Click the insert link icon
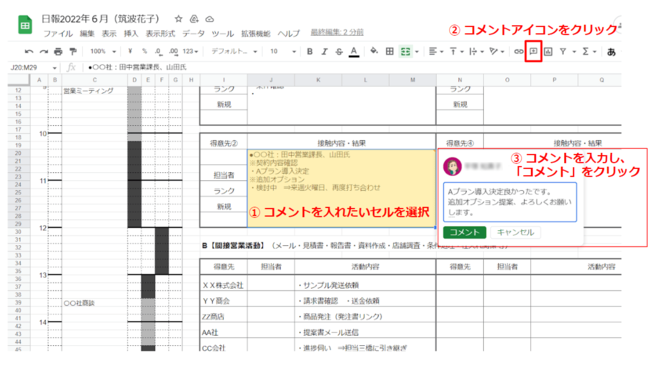This screenshot has width=650, height=366. click(519, 51)
